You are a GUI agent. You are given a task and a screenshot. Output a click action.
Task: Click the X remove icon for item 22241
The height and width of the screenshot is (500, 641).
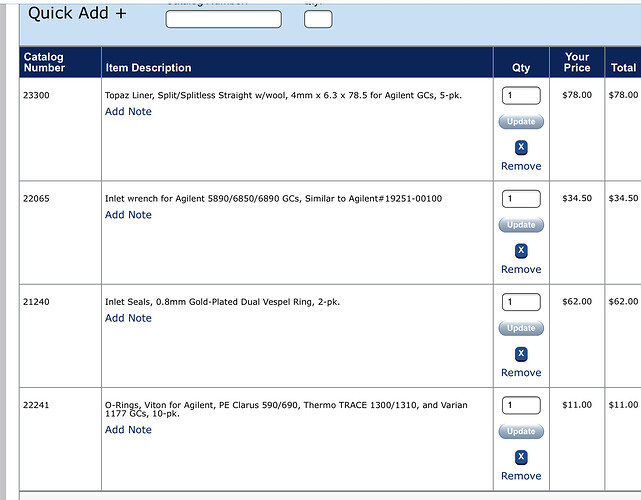(521, 457)
